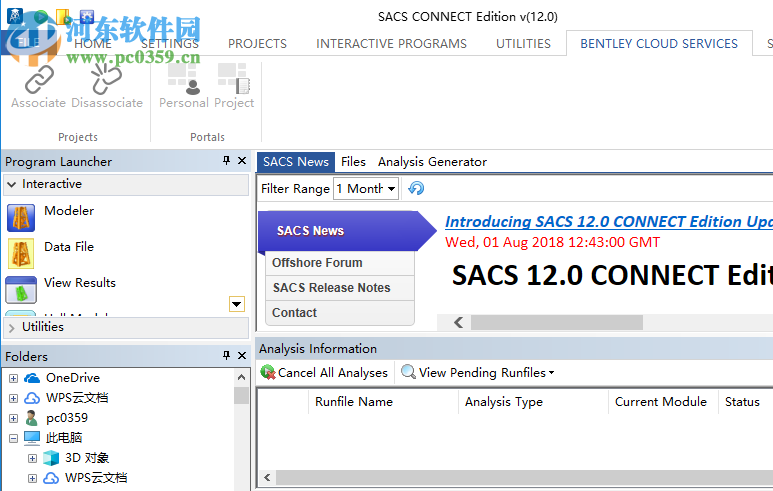
Task: Close the Program Launcher panel
Action: click(x=242, y=161)
